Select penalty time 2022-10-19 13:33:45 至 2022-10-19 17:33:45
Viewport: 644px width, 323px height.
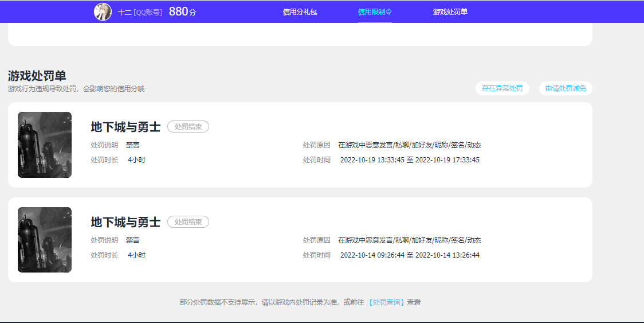pos(410,160)
